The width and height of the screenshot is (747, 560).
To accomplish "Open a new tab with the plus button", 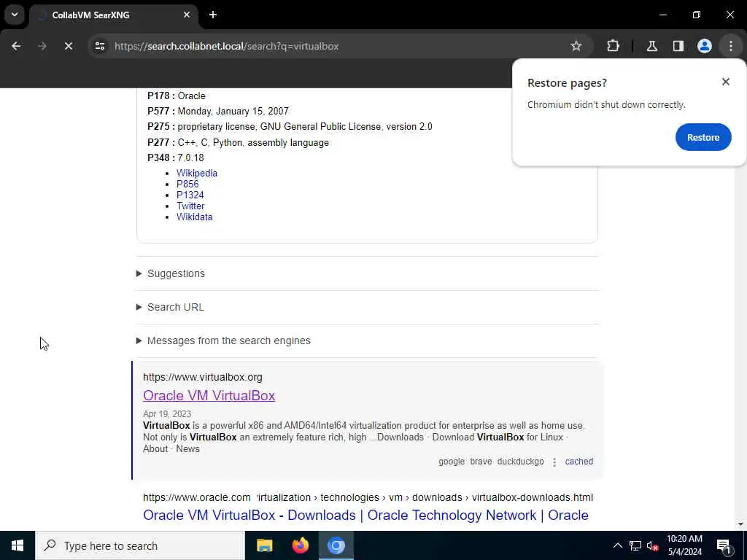I will (213, 15).
